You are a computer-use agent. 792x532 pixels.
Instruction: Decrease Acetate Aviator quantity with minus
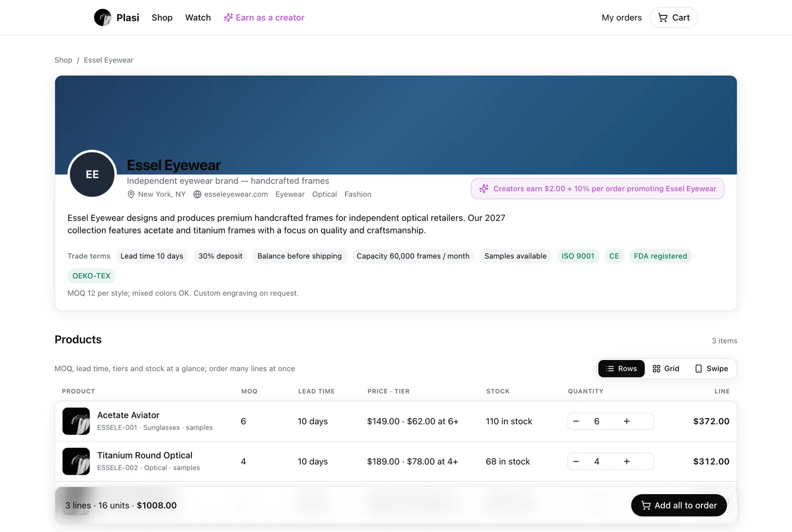(x=576, y=422)
